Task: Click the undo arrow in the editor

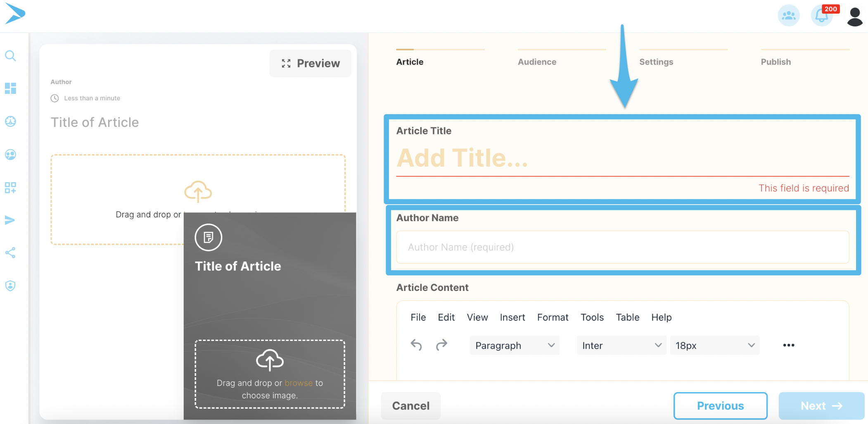Action: [x=416, y=345]
